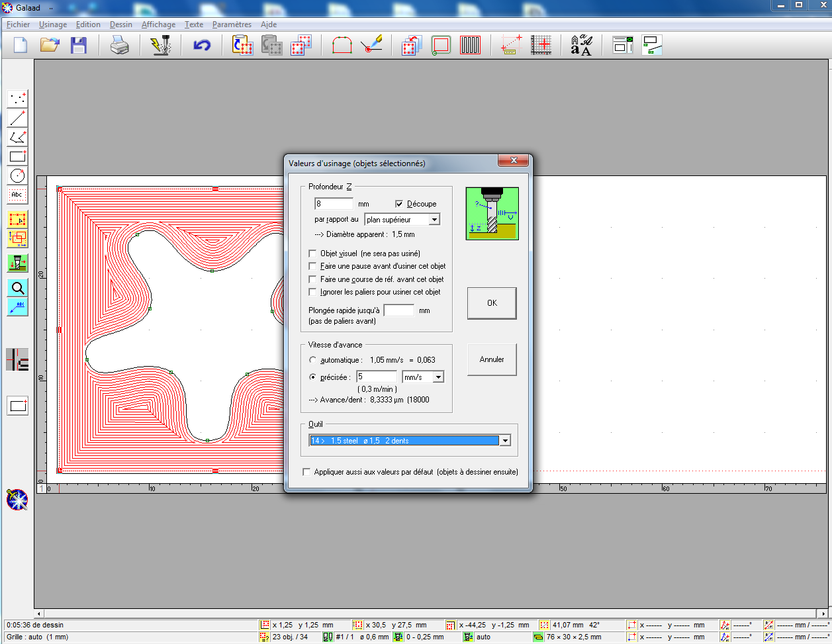Select the Abc text tool
This screenshot has height=644, width=832.
[x=18, y=195]
